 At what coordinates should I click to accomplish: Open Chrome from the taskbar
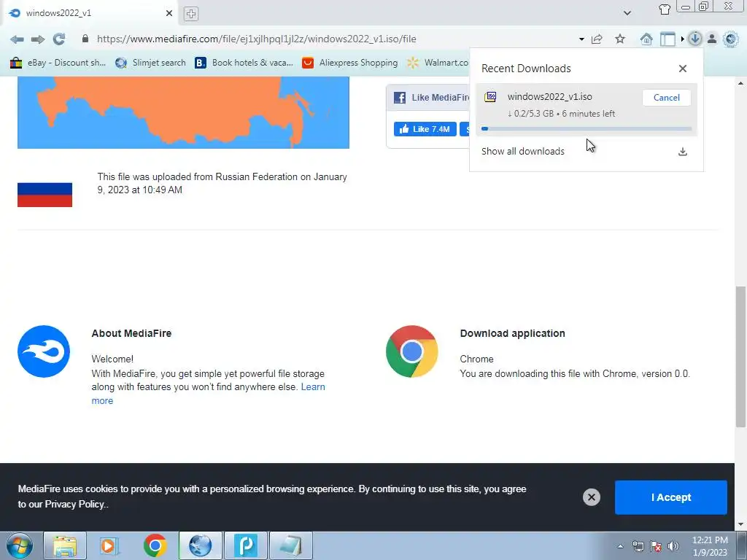coord(155,545)
